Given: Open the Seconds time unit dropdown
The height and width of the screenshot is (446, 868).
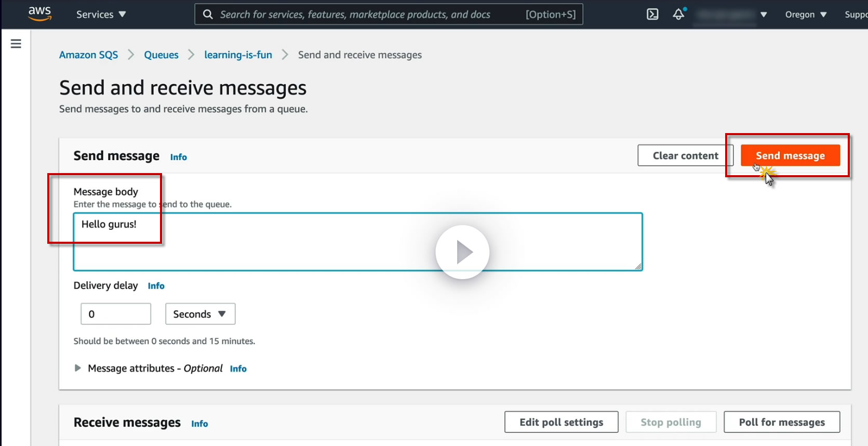Looking at the screenshot, I should (x=200, y=314).
